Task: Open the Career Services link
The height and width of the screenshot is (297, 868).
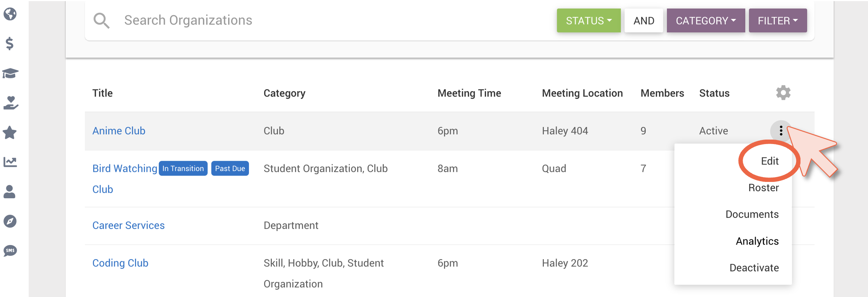Action: [x=128, y=225]
